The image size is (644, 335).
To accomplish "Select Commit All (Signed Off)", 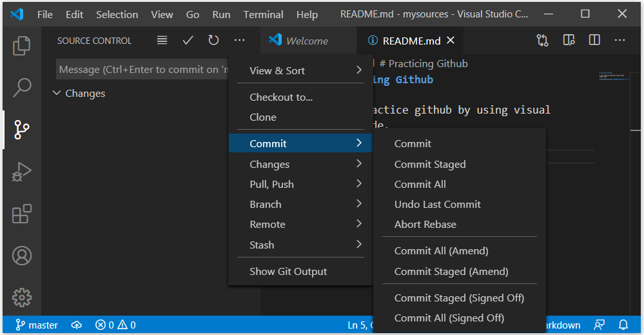I will point(460,318).
